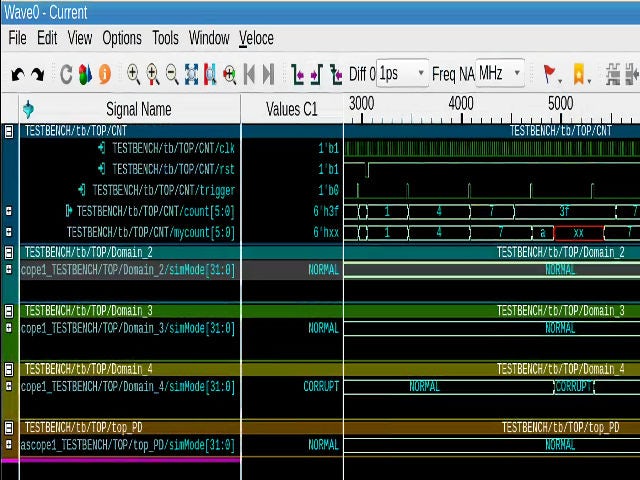Open the Window menu

pyautogui.click(x=209, y=38)
